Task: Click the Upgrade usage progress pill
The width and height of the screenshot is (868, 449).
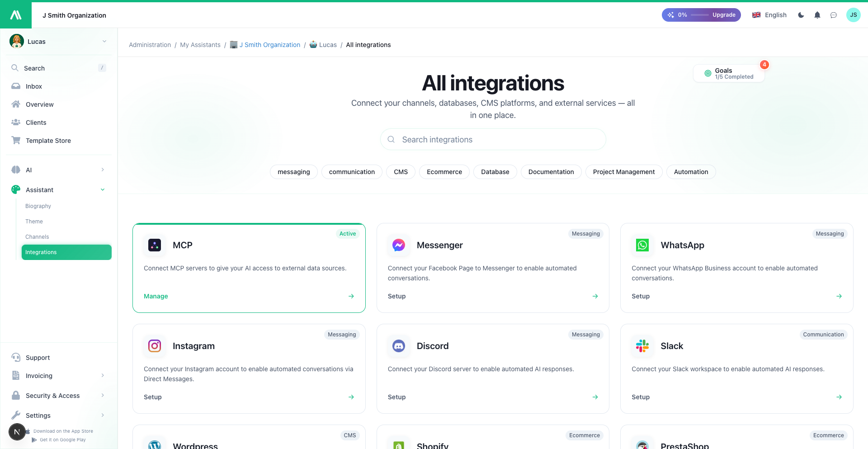Action: tap(701, 15)
